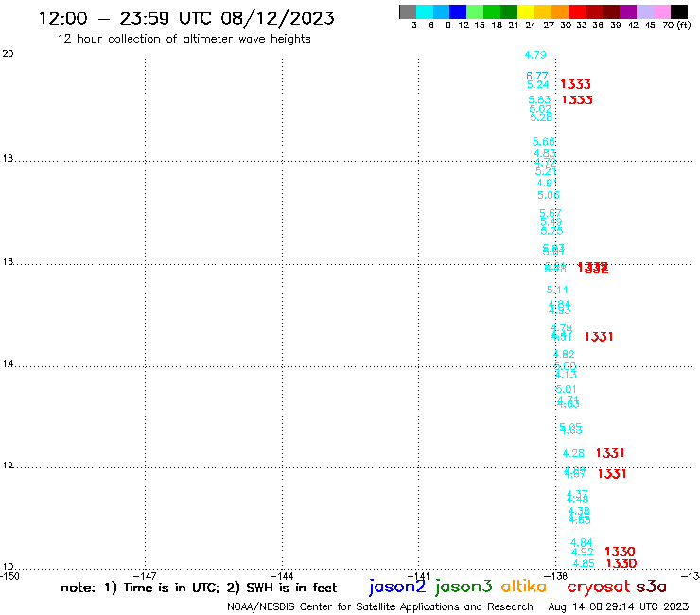The height and width of the screenshot is (615, 700).
Task: Click 'NOAA/NESDIS Center for Satellite Applications and Research'
Action: pos(380,606)
